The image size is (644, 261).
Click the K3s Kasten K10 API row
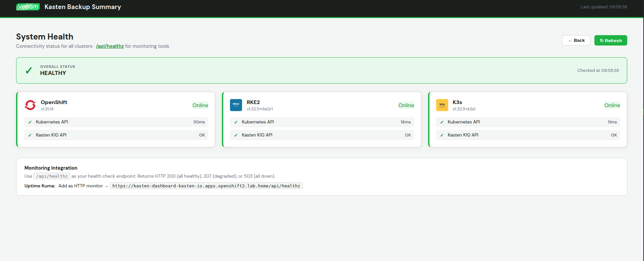click(528, 135)
